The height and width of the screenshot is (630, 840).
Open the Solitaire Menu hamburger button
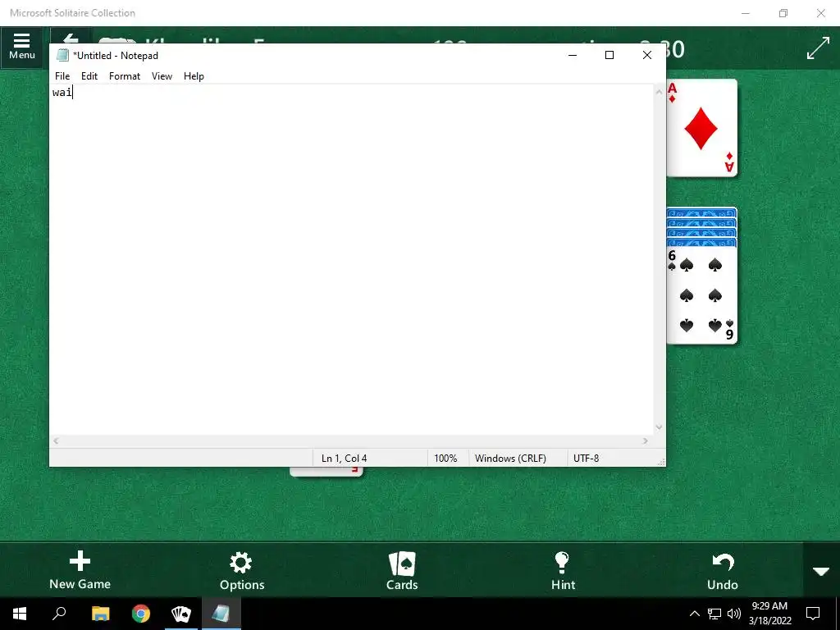click(x=21, y=47)
